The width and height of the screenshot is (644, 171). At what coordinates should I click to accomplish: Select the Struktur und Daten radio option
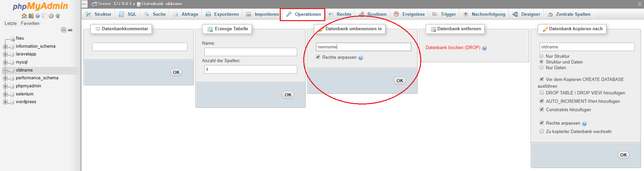tap(541, 62)
